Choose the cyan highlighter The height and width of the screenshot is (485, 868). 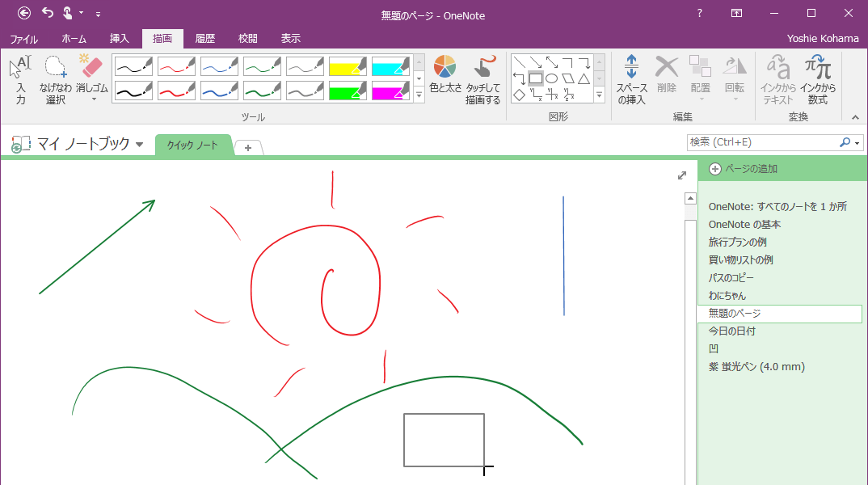[391, 66]
